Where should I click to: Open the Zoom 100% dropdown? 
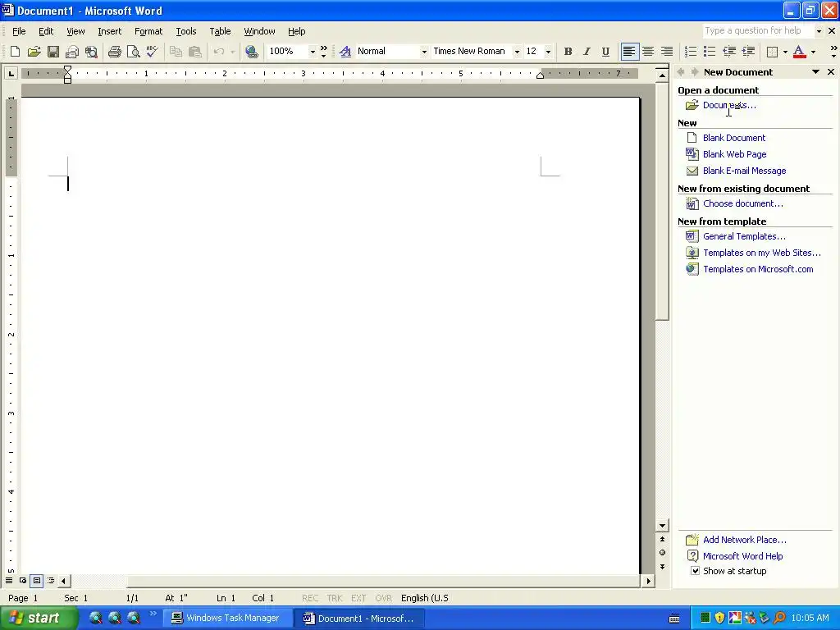click(313, 52)
